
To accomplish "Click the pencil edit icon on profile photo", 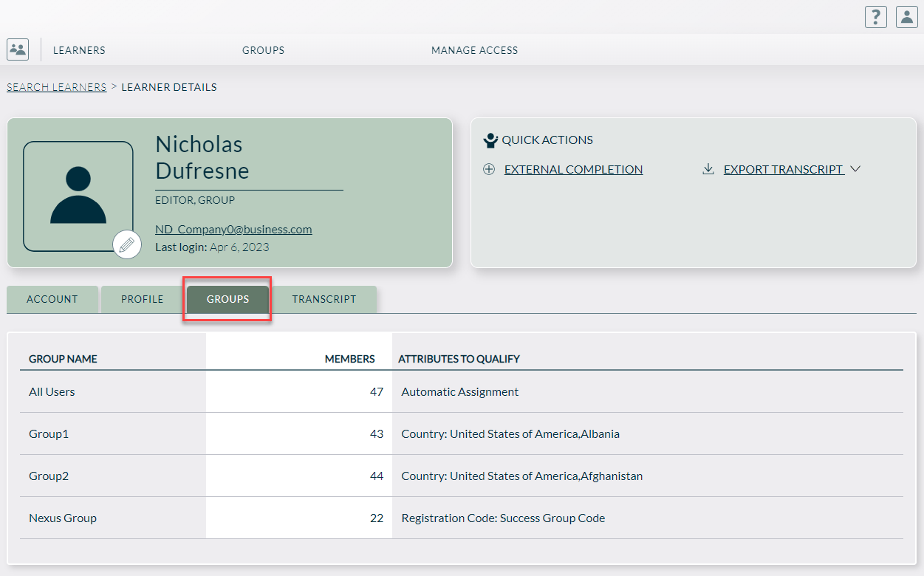I will pos(127,244).
